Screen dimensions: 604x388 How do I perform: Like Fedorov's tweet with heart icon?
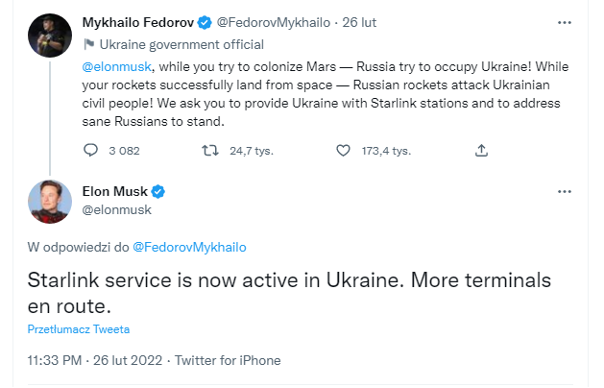343,150
